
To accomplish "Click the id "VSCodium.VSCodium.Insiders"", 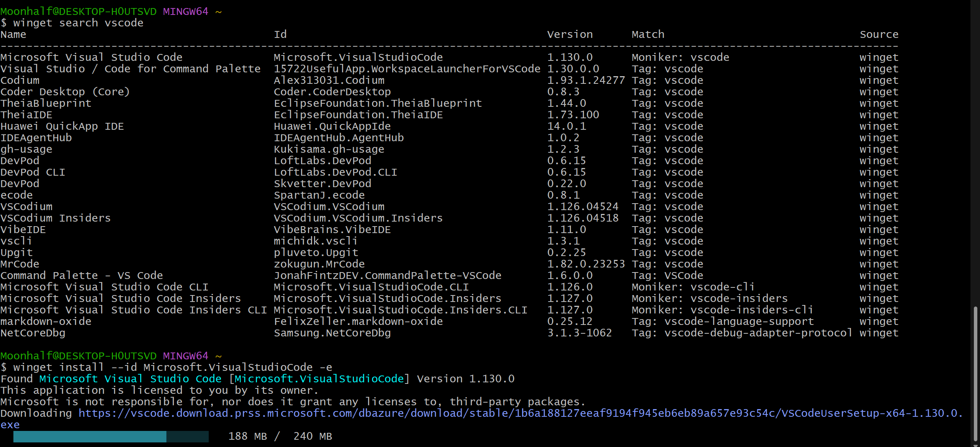I will [x=358, y=218].
